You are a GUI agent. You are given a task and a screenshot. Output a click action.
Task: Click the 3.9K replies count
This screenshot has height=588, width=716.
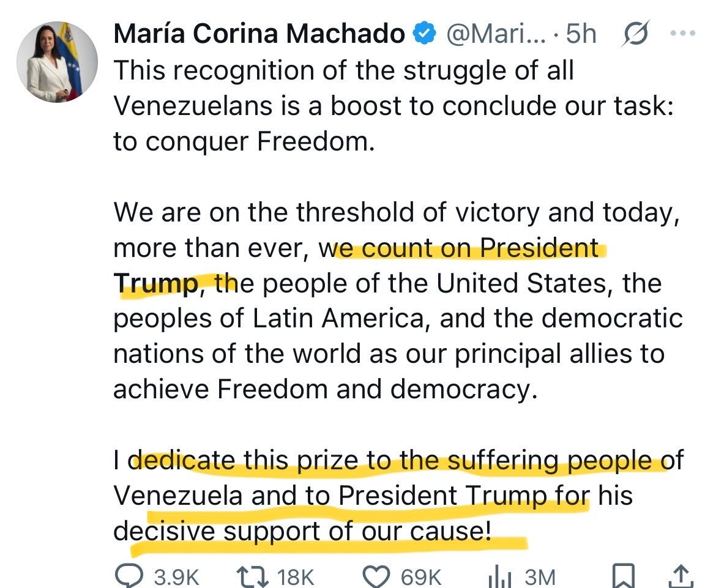(176, 576)
